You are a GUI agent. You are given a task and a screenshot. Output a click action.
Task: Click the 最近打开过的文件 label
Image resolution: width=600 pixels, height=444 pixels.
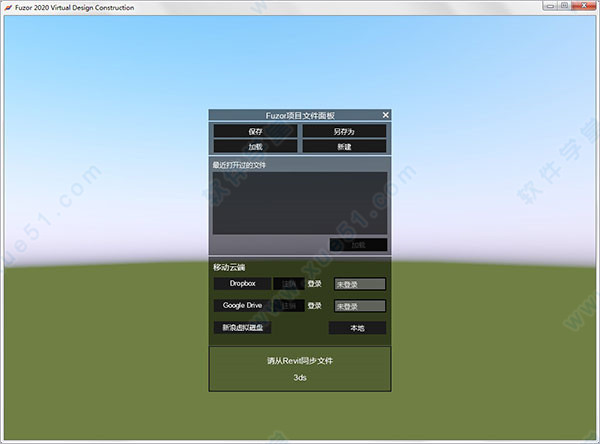(239, 165)
